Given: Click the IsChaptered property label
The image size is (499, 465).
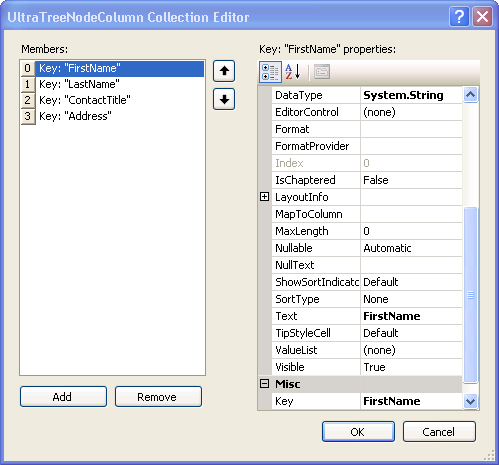Looking at the screenshot, I should (305, 180).
